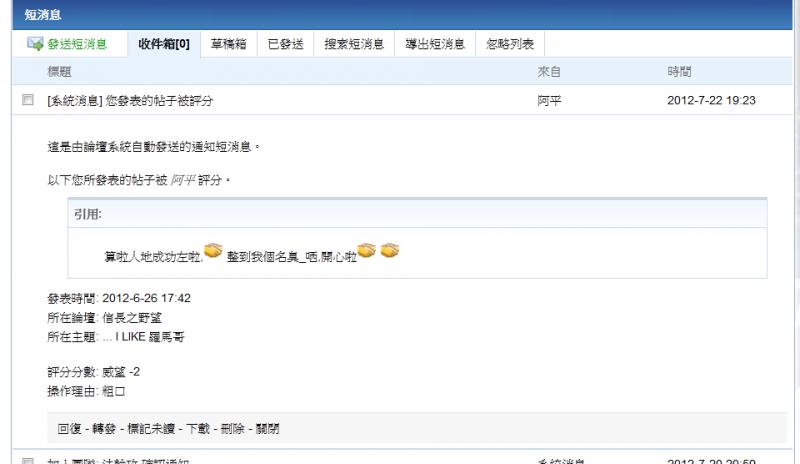The image size is (800, 464).
Task: Open the 搜索短消息 tab
Action: tap(354, 44)
